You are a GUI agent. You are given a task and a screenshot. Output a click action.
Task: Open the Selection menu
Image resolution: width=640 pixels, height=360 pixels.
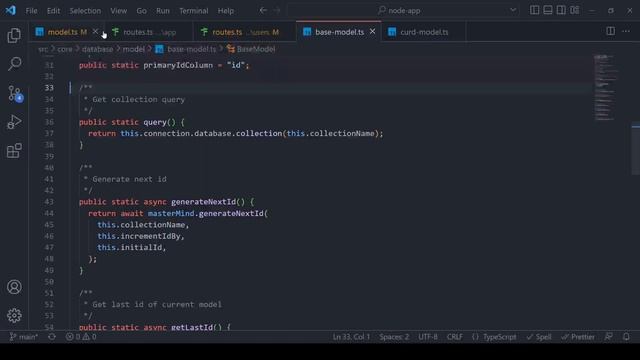85,11
